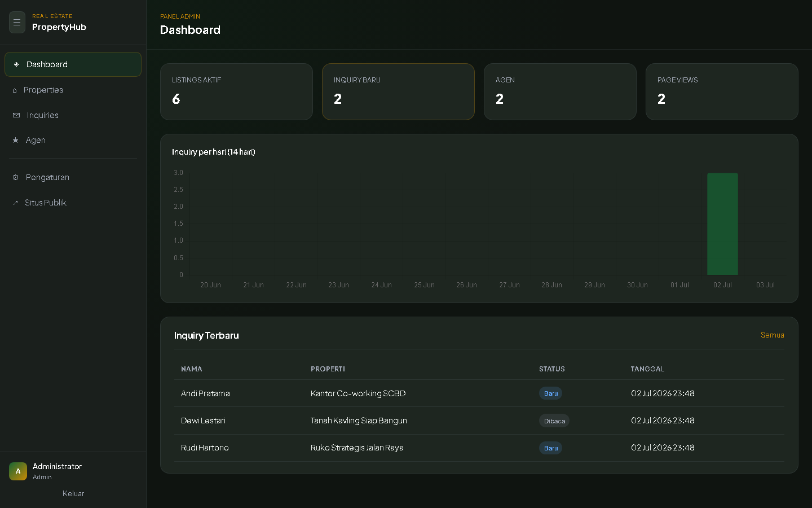Toggle the sidebar hamburger menu button
Image resolution: width=812 pixels, height=508 pixels.
pyautogui.click(x=17, y=23)
